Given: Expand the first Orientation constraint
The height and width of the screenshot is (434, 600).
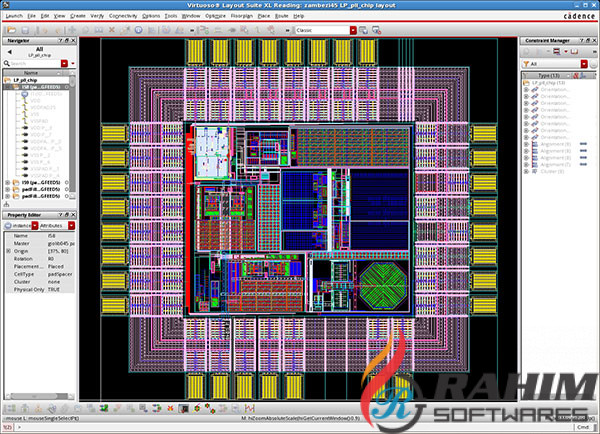Looking at the screenshot, I should (526, 90).
